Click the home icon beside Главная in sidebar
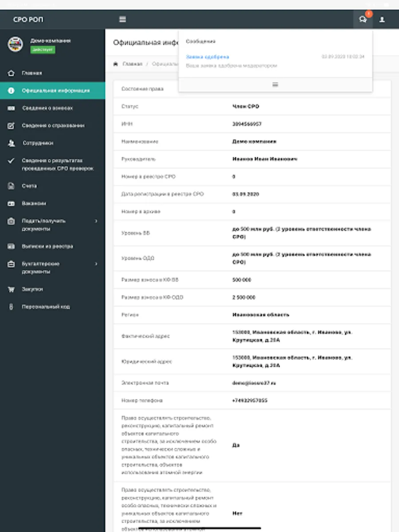 (12, 73)
